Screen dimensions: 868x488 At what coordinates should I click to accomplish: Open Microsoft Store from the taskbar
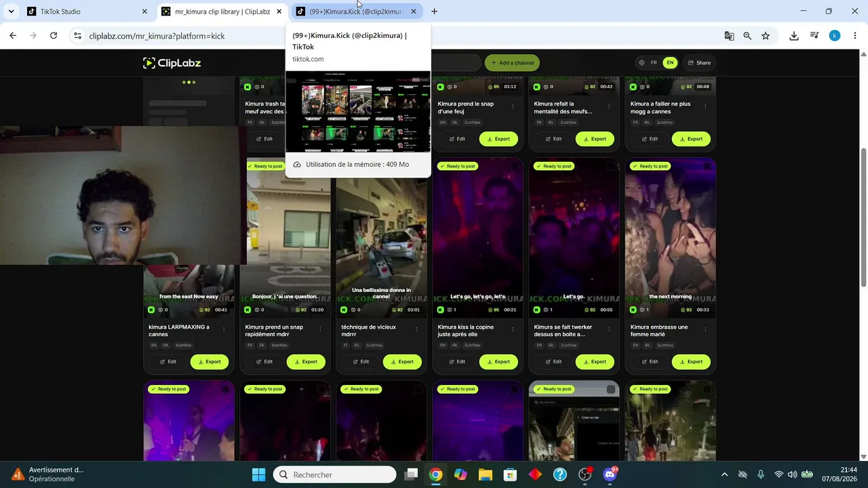tap(510, 474)
